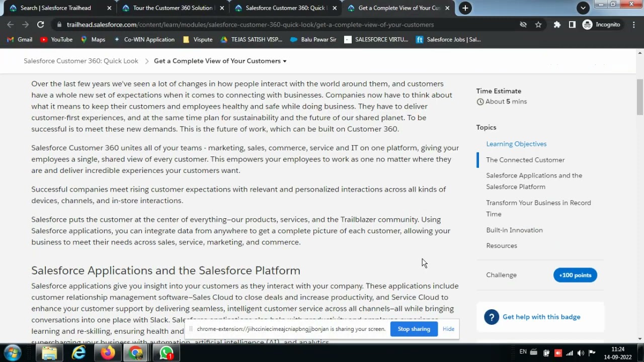This screenshot has height=362, width=644.
Task: Jump to The Connected Customer topic
Action: (x=525, y=160)
